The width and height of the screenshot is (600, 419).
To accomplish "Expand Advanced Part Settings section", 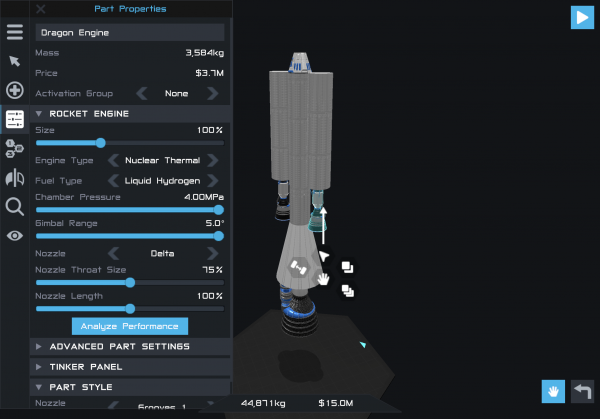I will coord(40,347).
